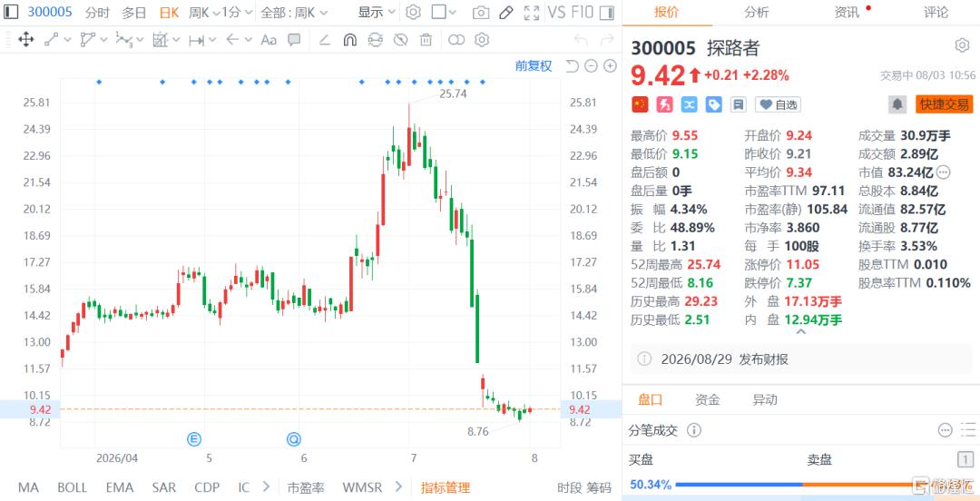Open the 资讯 news tab

(847, 13)
